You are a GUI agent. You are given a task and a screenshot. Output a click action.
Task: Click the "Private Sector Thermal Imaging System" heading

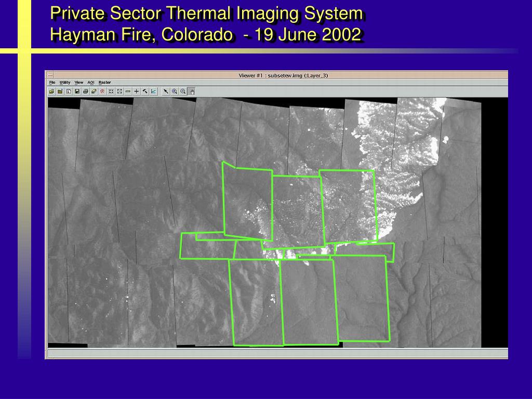(x=207, y=14)
